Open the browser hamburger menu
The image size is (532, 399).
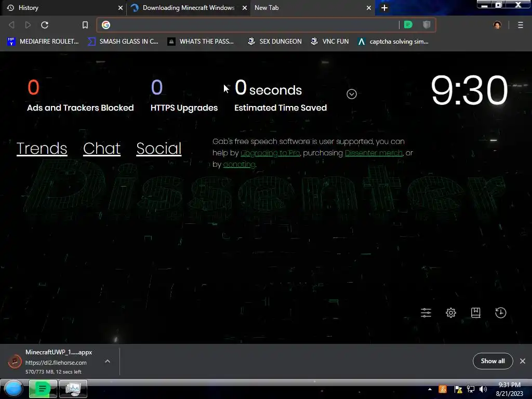click(x=521, y=25)
